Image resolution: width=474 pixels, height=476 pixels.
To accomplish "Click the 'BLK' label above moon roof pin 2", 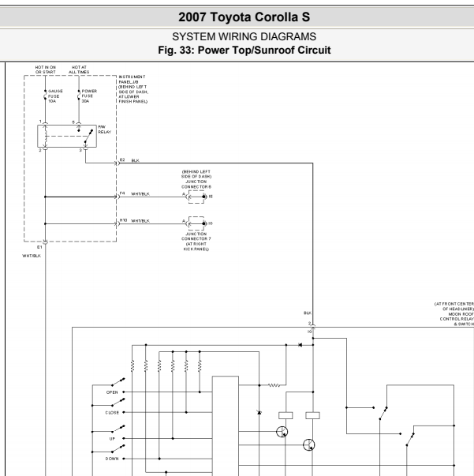I will (308, 313).
